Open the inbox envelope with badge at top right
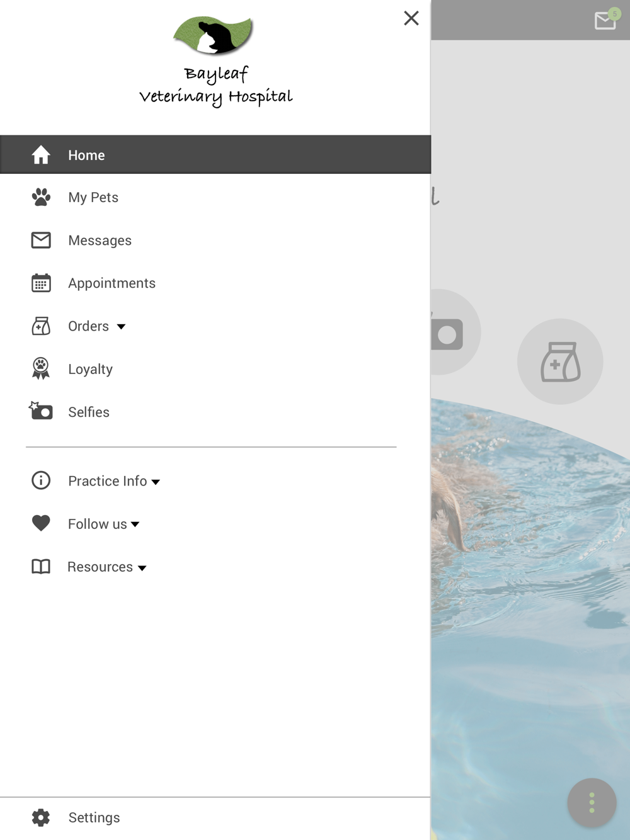 [x=607, y=20]
